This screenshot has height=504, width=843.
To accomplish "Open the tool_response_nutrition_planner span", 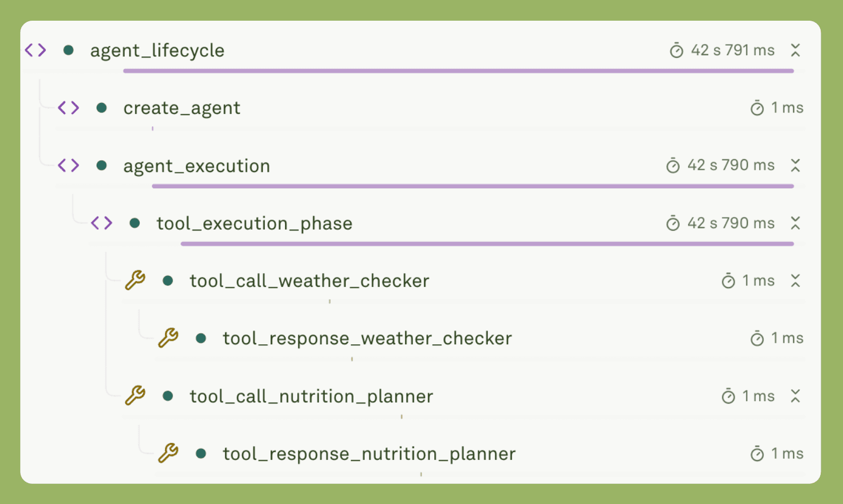I will (x=368, y=454).
